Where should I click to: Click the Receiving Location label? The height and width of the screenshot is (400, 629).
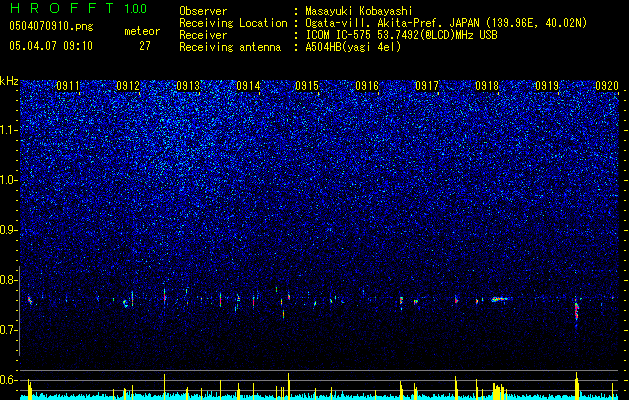233,23
